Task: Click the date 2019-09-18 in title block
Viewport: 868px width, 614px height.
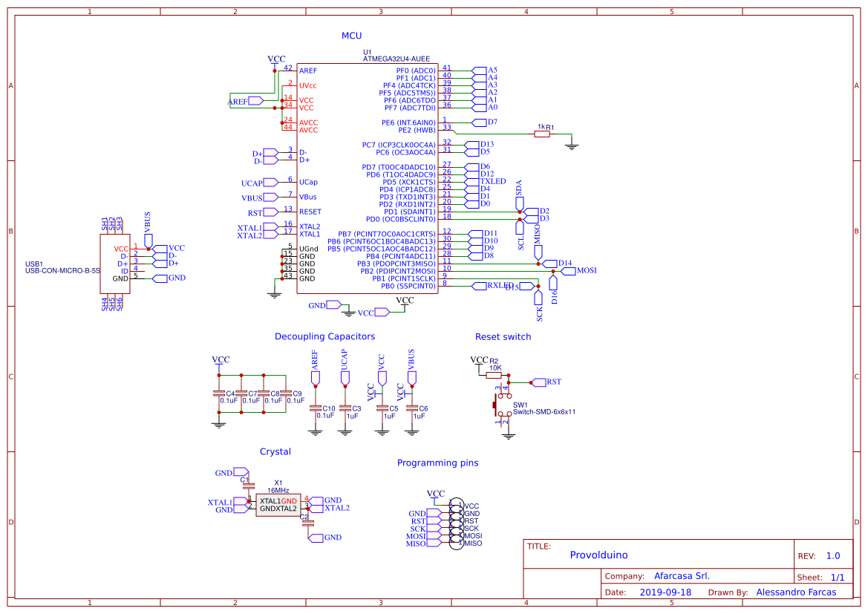Action: pos(665,592)
